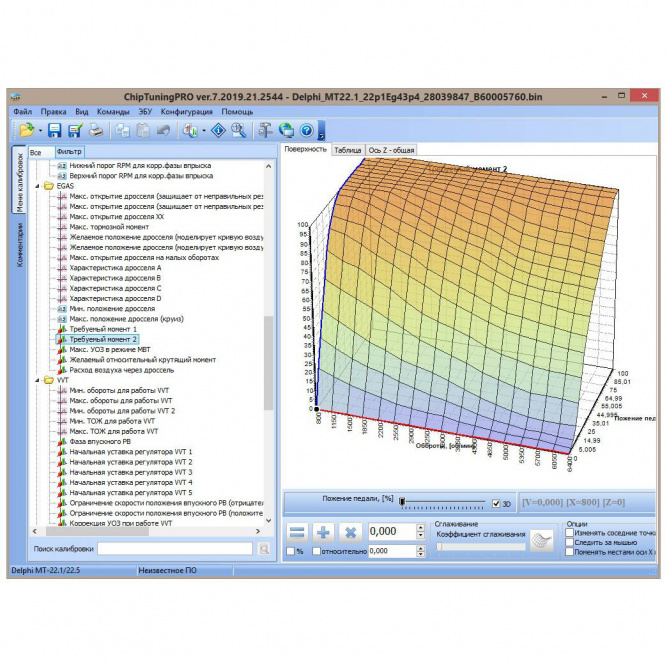Enable Поменять местами оси checkbox
Image resolution: width=667 pixels, height=667 pixels.
[x=569, y=552]
